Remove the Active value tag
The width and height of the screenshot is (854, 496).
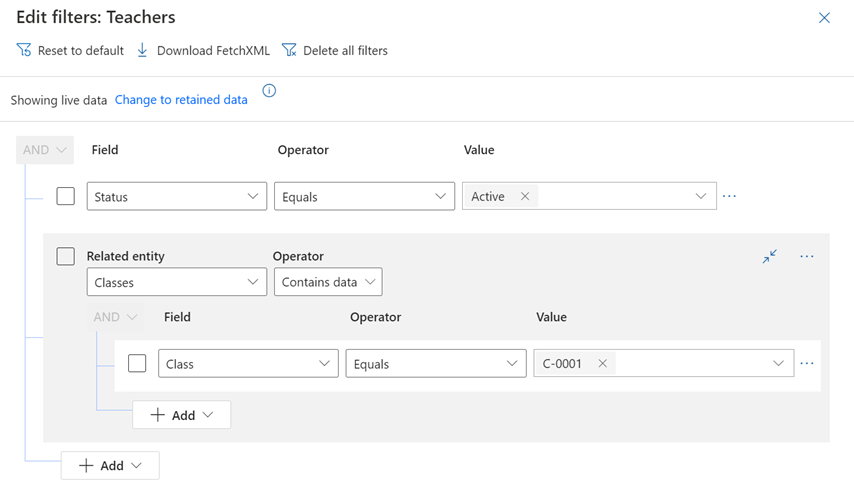click(525, 197)
